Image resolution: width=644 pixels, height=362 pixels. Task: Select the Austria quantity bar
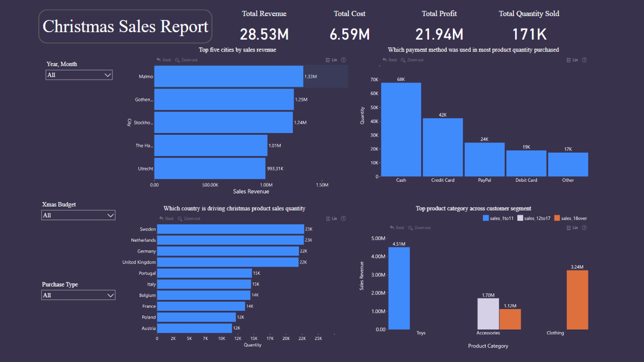coord(195,328)
